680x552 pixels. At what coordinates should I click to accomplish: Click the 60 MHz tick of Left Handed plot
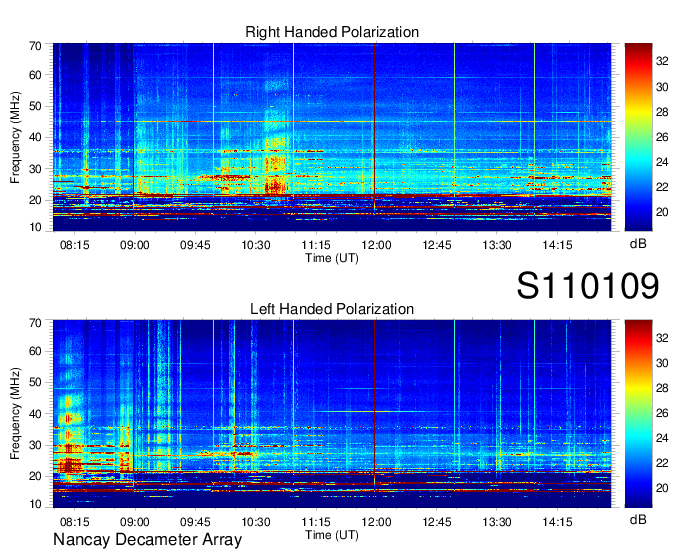click(35, 351)
